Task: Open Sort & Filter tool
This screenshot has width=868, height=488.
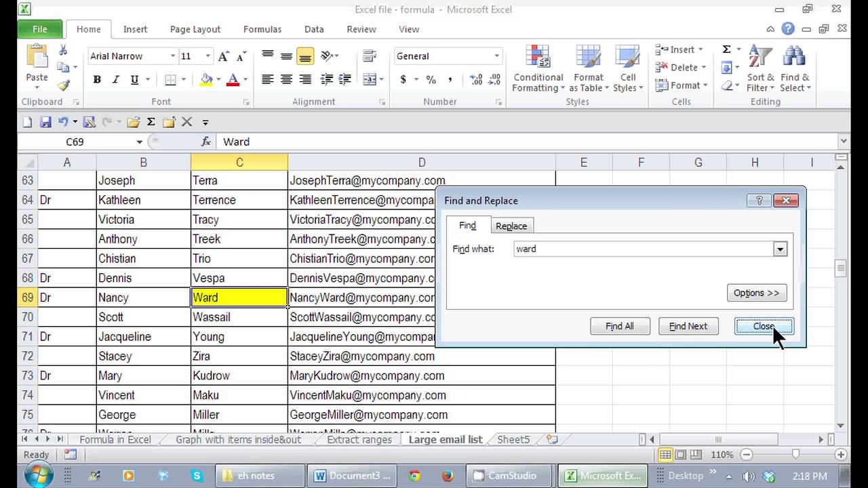Action: point(760,68)
